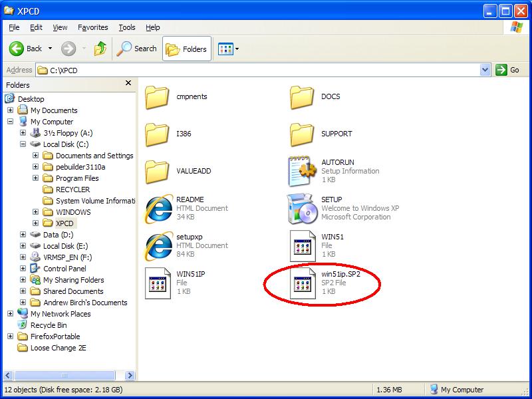Toggle the Folders pane button
This screenshot has width=532, height=399.
click(187, 49)
